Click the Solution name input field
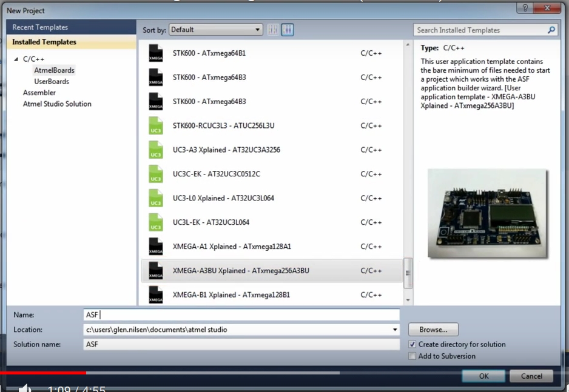 241,344
